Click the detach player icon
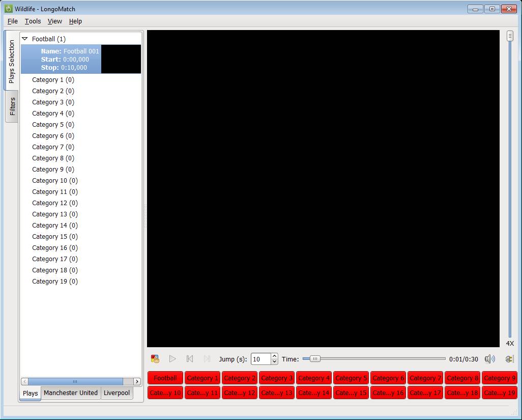Image resolution: width=522 pixels, height=420 pixels. pos(510,359)
